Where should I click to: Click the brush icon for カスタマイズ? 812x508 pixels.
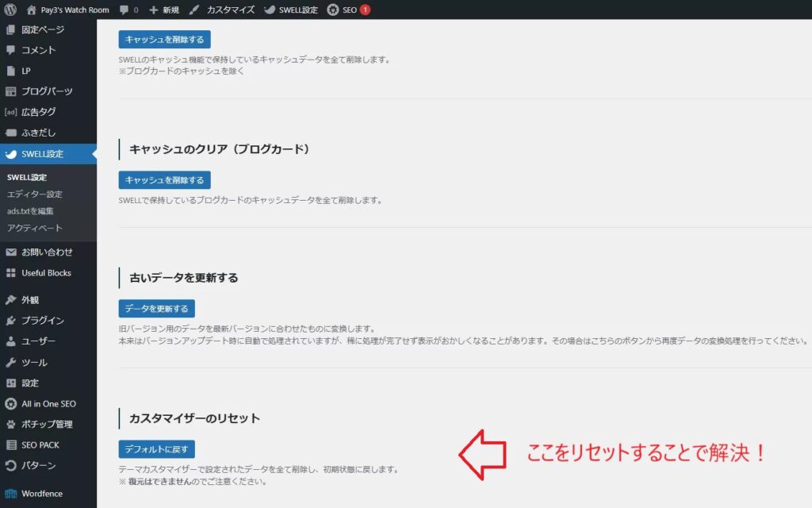[x=194, y=10]
